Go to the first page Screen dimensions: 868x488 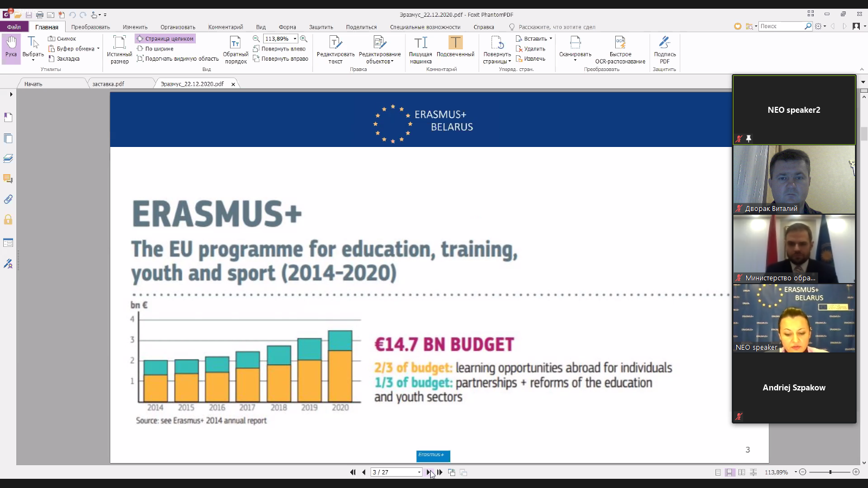coord(353,472)
